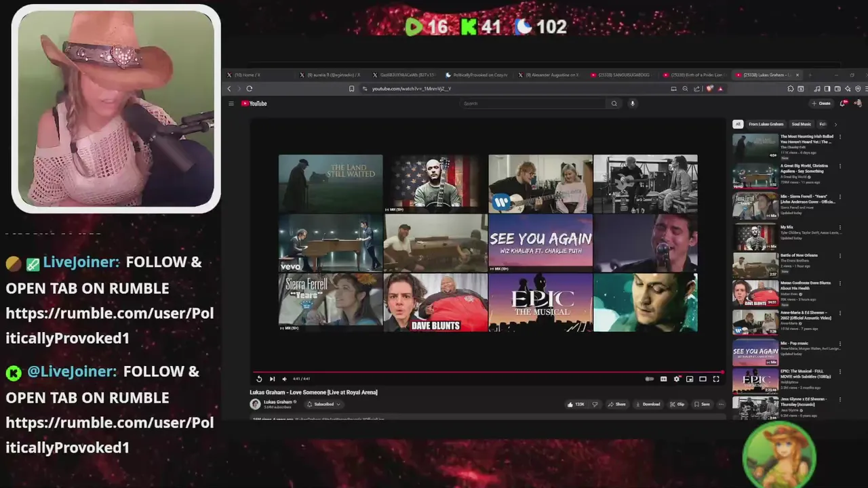Open sidebar Anne-Marie & Ed Sheeran 2002 video

787,323
